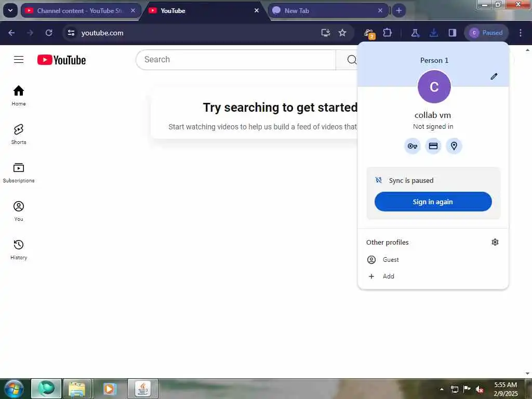View site information icon in address bar

[x=71, y=33]
